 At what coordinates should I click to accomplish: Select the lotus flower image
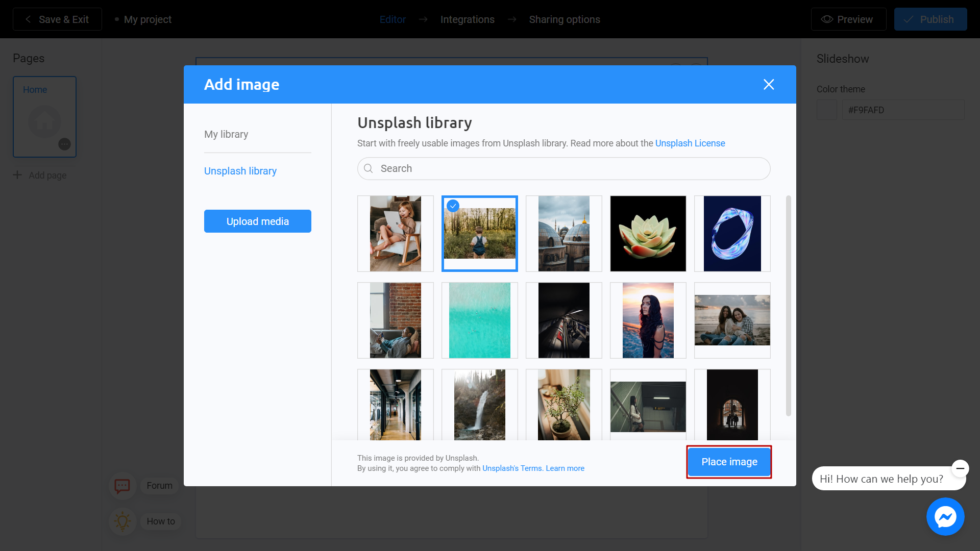pos(648,234)
